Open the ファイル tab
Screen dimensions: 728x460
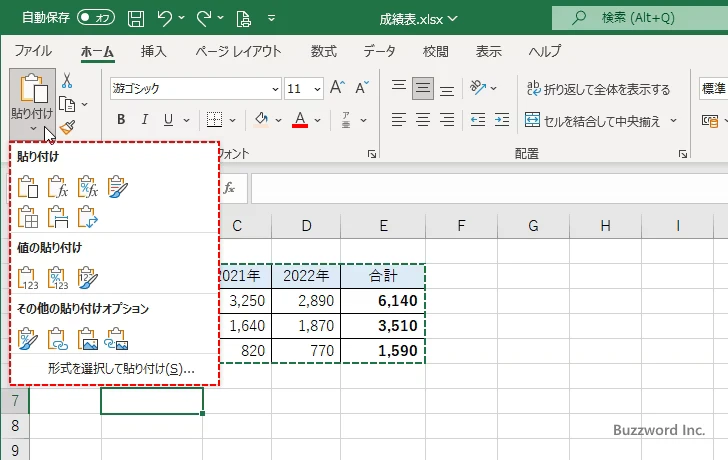coord(33,51)
